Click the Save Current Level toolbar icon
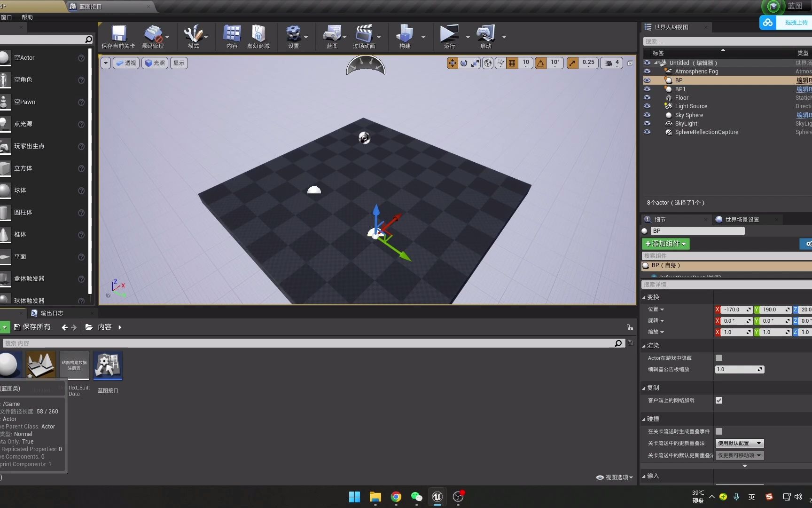 pos(118,37)
